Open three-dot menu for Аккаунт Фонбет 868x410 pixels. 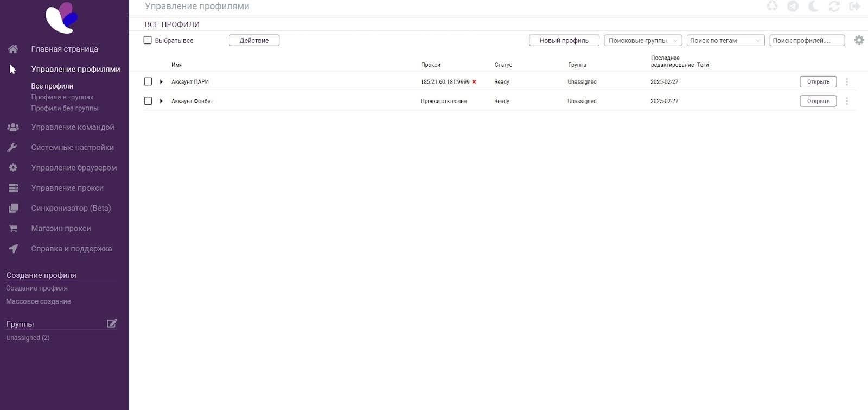click(847, 101)
